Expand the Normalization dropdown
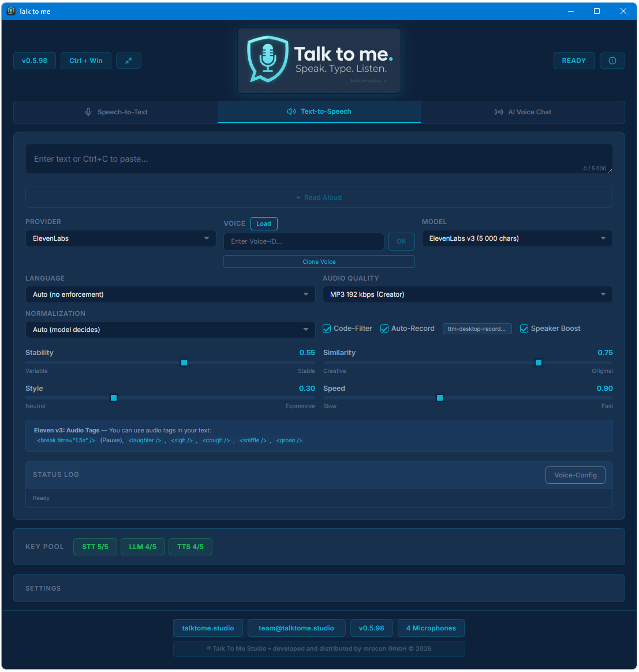The height and width of the screenshot is (672, 639). pos(170,330)
